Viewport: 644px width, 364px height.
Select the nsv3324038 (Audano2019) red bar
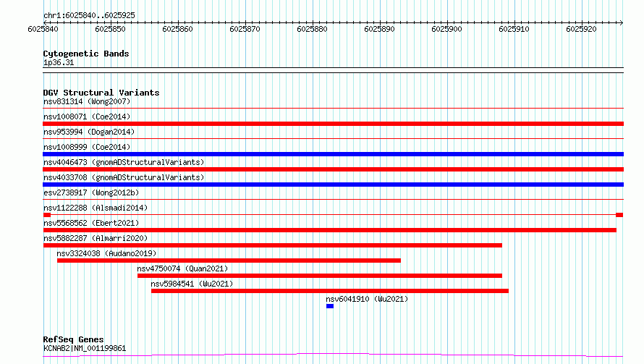tap(229, 261)
